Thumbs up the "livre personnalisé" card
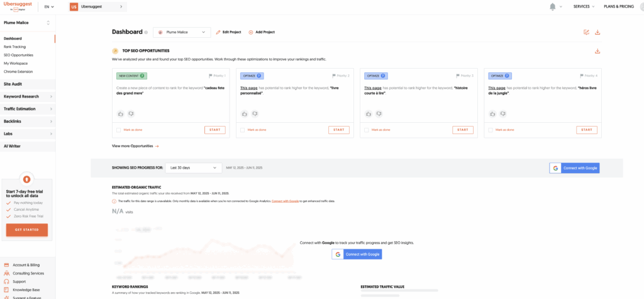The width and height of the screenshot is (644, 299). [x=245, y=113]
